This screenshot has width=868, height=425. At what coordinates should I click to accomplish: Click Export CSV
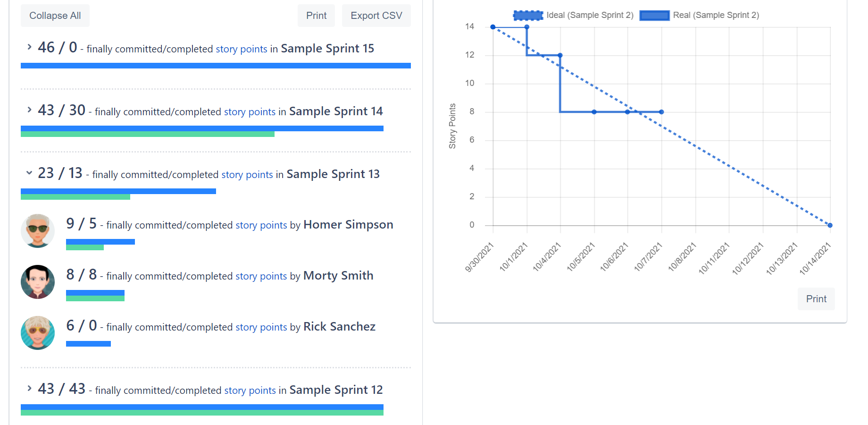click(x=376, y=15)
